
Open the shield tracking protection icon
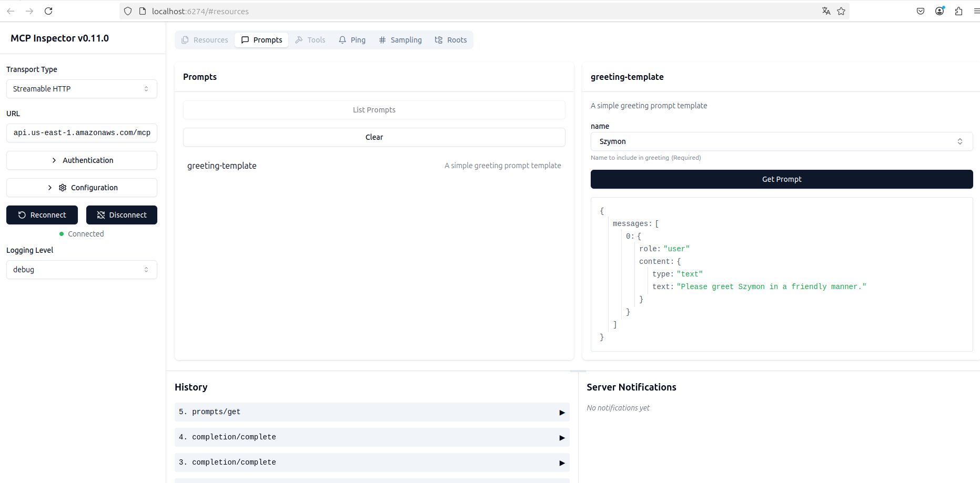pos(128,11)
